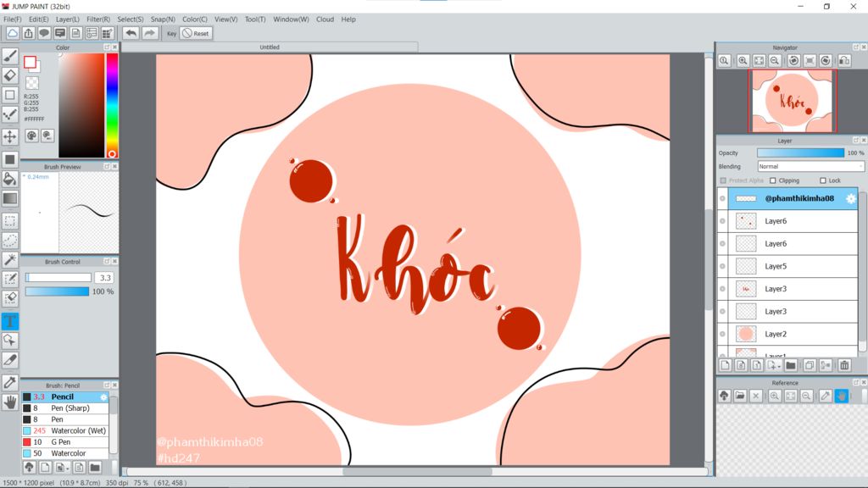Duplicate the selected layer
This screenshot has height=488, width=868.
tap(810, 365)
